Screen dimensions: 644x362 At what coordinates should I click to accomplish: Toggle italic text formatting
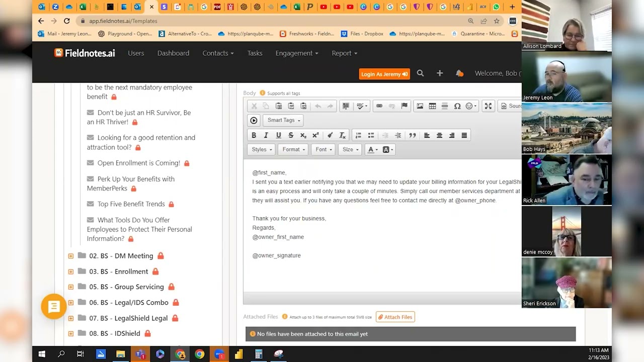tap(266, 135)
